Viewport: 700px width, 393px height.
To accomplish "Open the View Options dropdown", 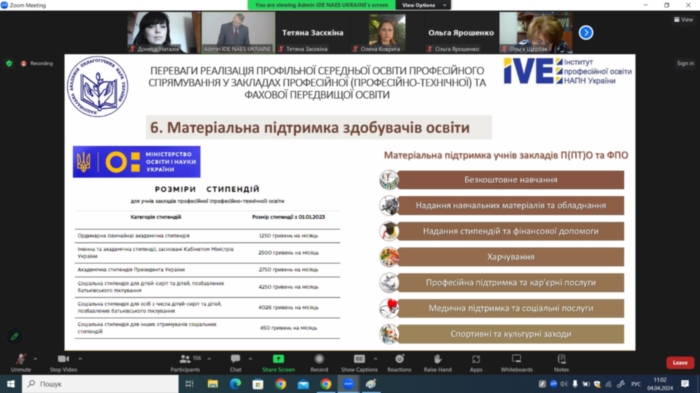I will 423,5.
